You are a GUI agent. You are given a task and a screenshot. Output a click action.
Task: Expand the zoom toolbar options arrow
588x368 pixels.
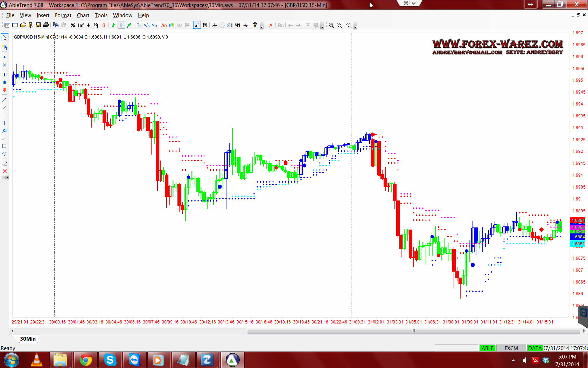coord(355,27)
